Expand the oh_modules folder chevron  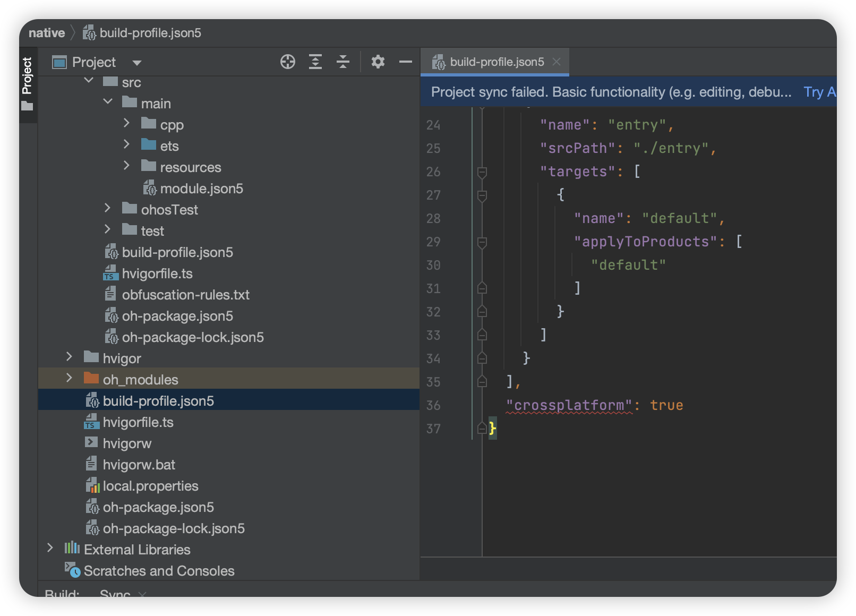pos(69,378)
